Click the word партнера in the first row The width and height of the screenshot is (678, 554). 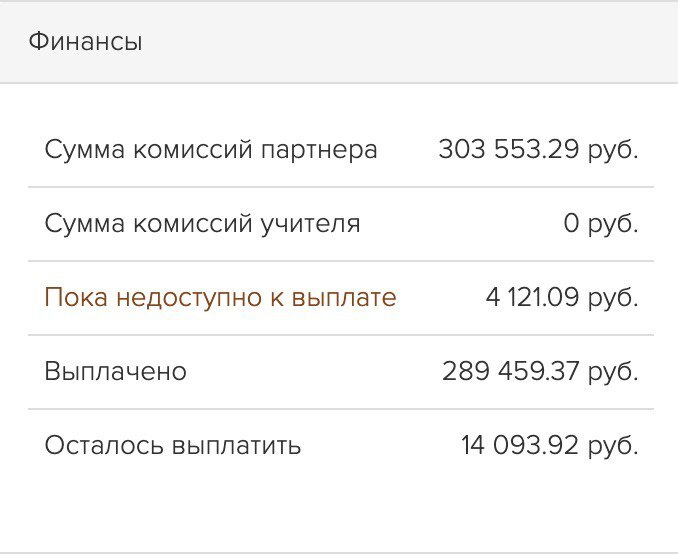click(x=319, y=150)
